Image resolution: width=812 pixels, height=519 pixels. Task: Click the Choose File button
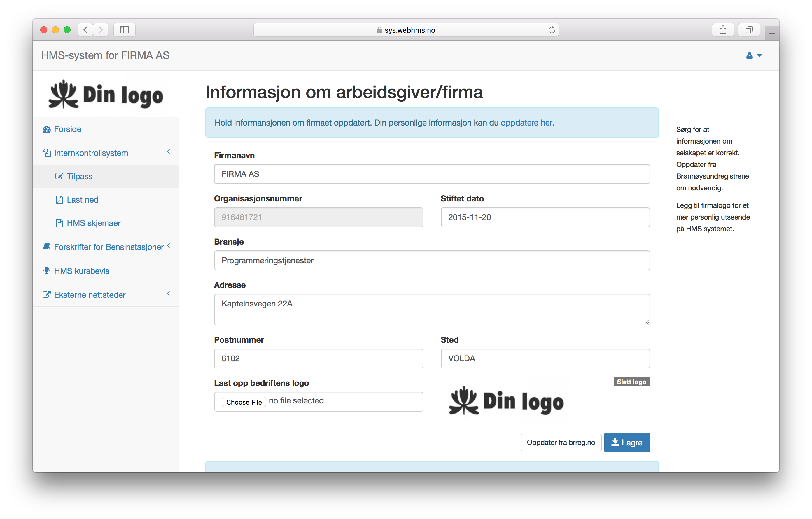coord(244,402)
